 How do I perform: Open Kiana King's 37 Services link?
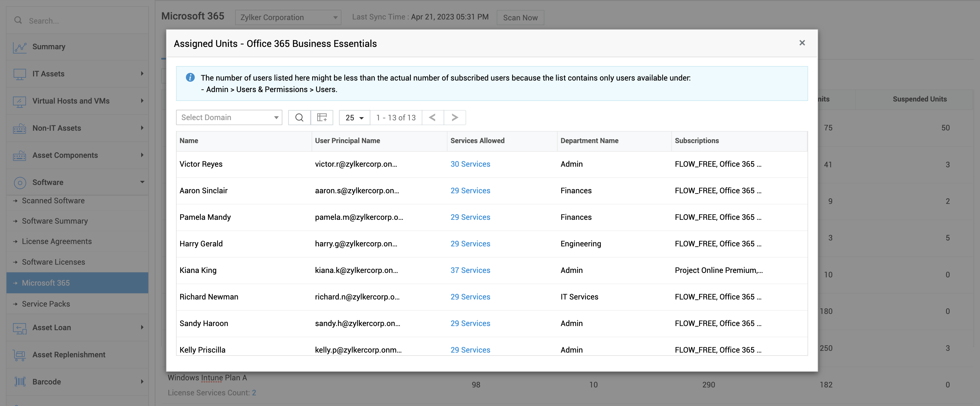click(470, 270)
